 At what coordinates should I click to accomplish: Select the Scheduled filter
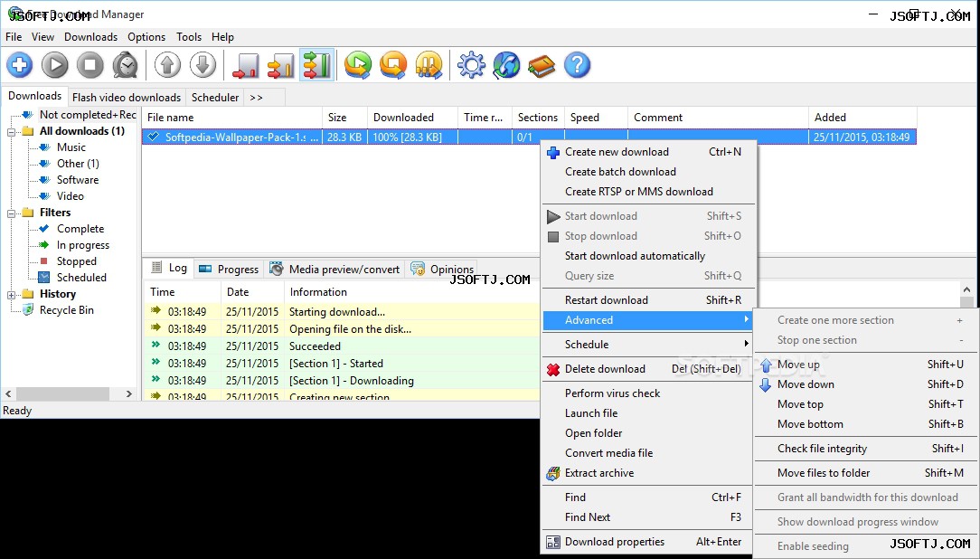(81, 278)
